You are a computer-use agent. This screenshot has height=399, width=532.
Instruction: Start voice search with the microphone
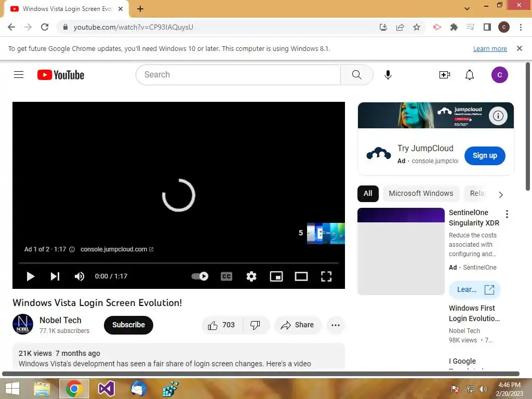[388, 75]
